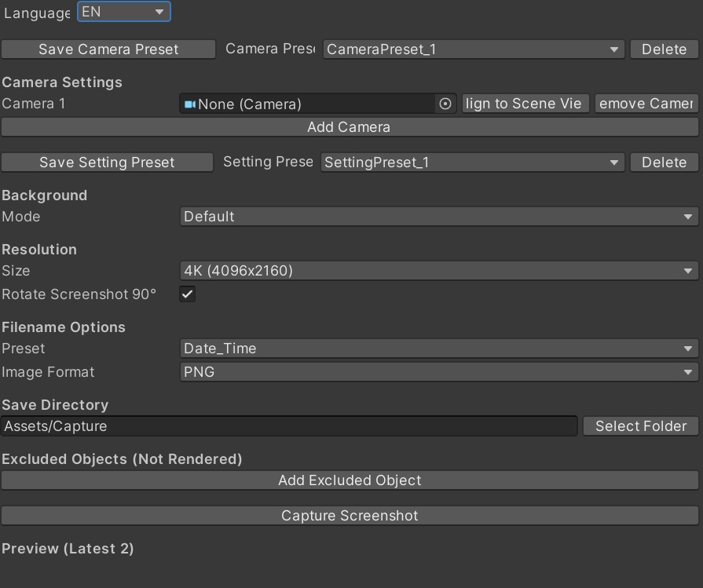
Task: Expand the Background Mode dropdown
Action: pyautogui.click(x=439, y=217)
